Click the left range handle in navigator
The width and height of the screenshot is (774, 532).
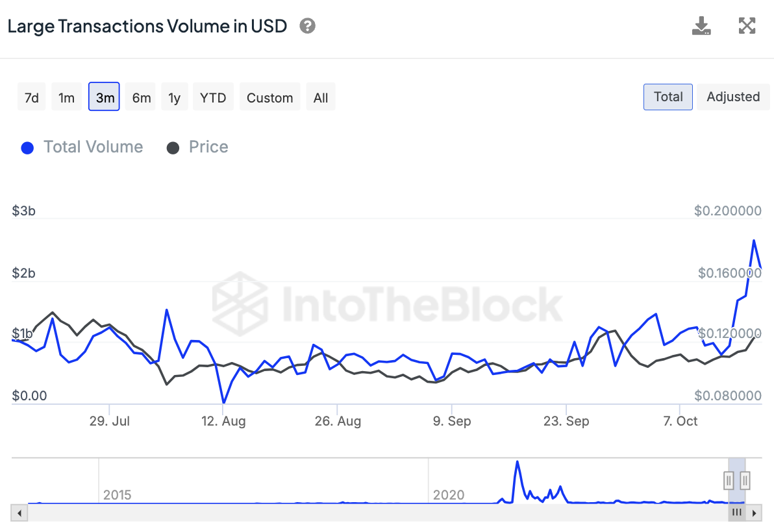click(729, 481)
